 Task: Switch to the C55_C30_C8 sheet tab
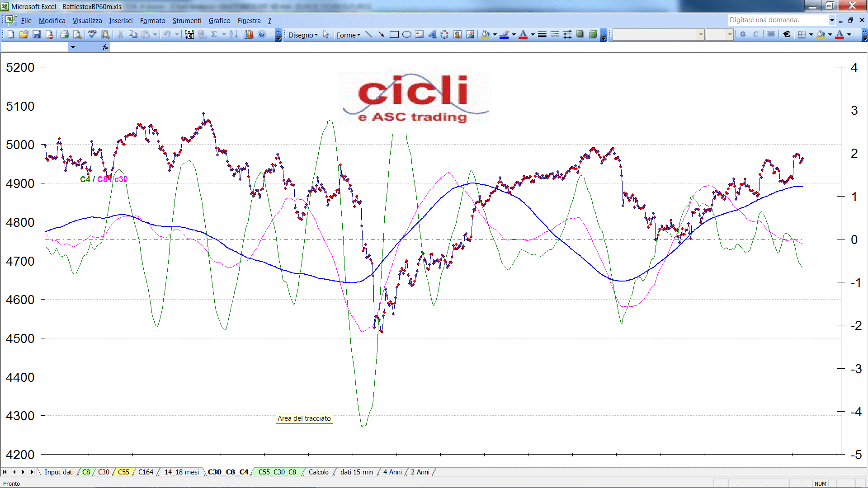tap(277, 472)
